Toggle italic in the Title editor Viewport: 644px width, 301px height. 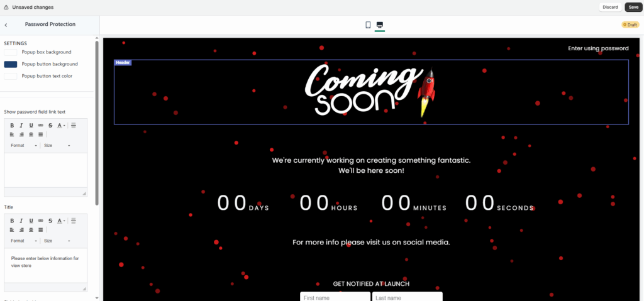pos(21,221)
